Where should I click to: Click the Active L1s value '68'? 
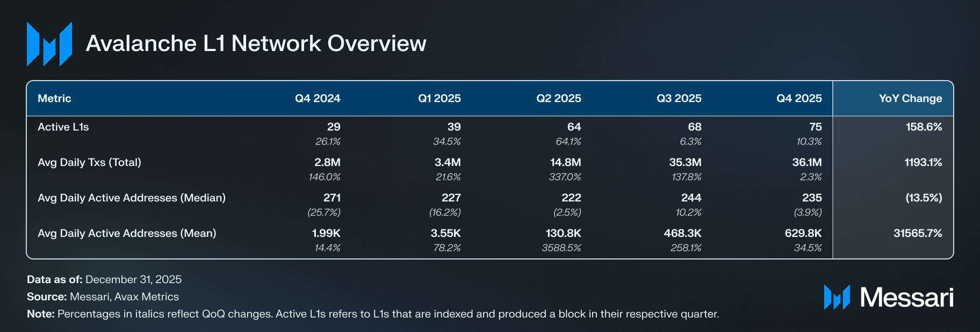click(x=695, y=127)
